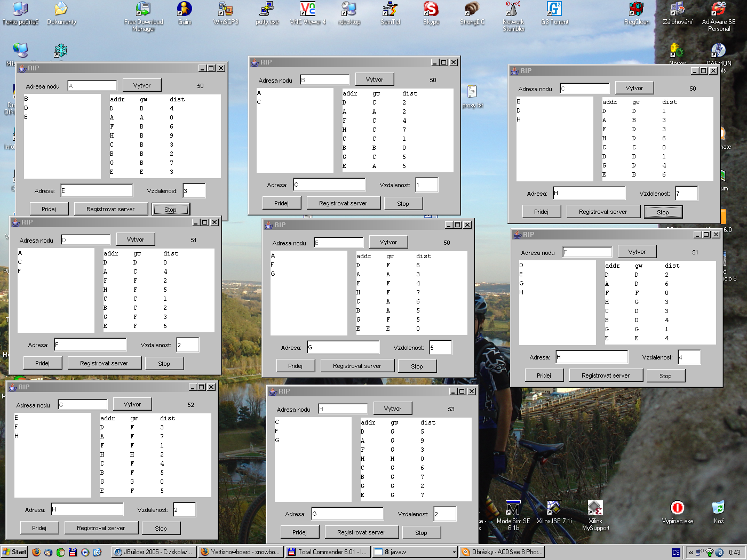Open the Skype desktop icon
This screenshot has width=747, height=560.
click(x=431, y=10)
